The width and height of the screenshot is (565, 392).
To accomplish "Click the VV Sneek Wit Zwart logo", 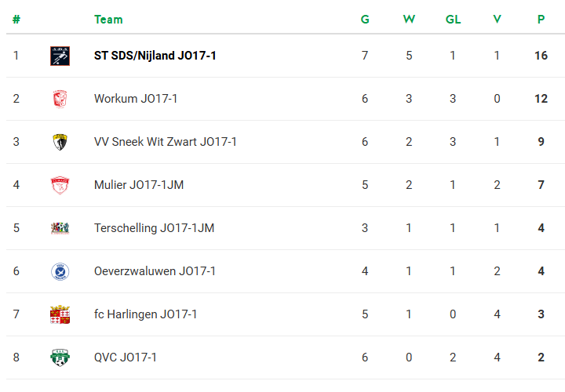I will coord(60,142).
